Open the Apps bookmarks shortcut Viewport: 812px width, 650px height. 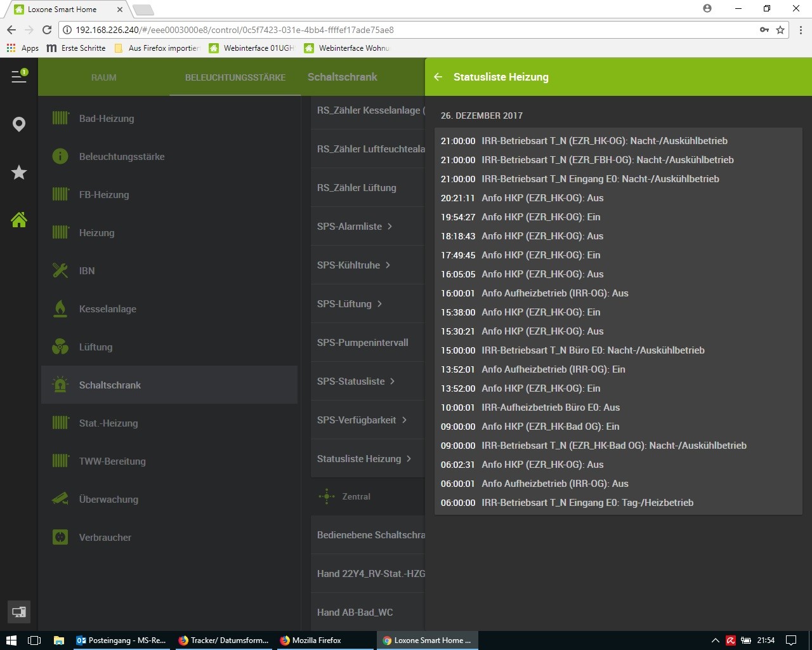(x=23, y=48)
